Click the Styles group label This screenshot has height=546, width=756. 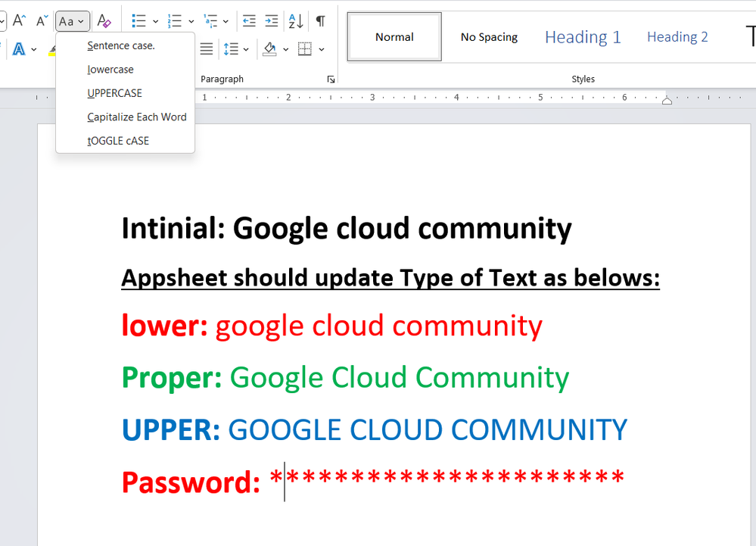point(583,79)
